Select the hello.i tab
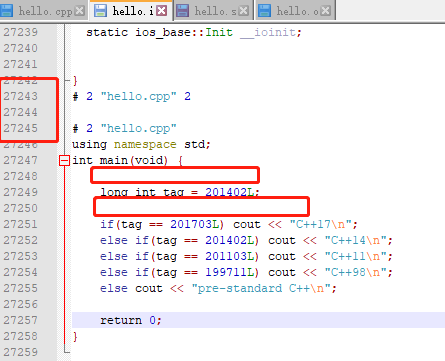The width and height of the screenshot is (445, 361). [132, 11]
